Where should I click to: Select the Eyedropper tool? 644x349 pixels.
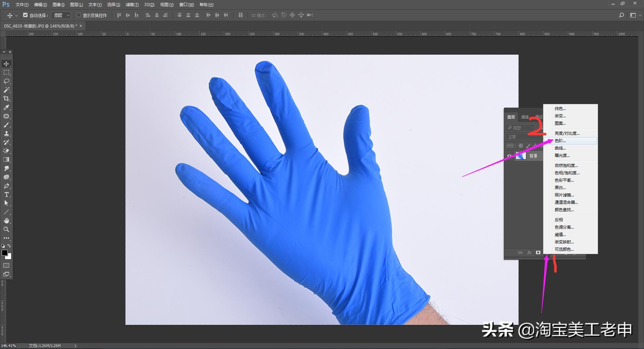coord(6,107)
